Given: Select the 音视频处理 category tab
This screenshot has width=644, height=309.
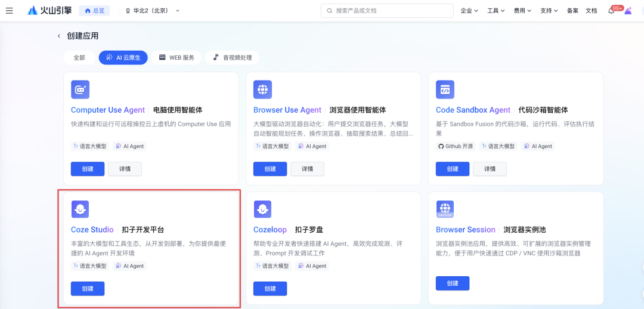Looking at the screenshot, I should [x=232, y=58].
